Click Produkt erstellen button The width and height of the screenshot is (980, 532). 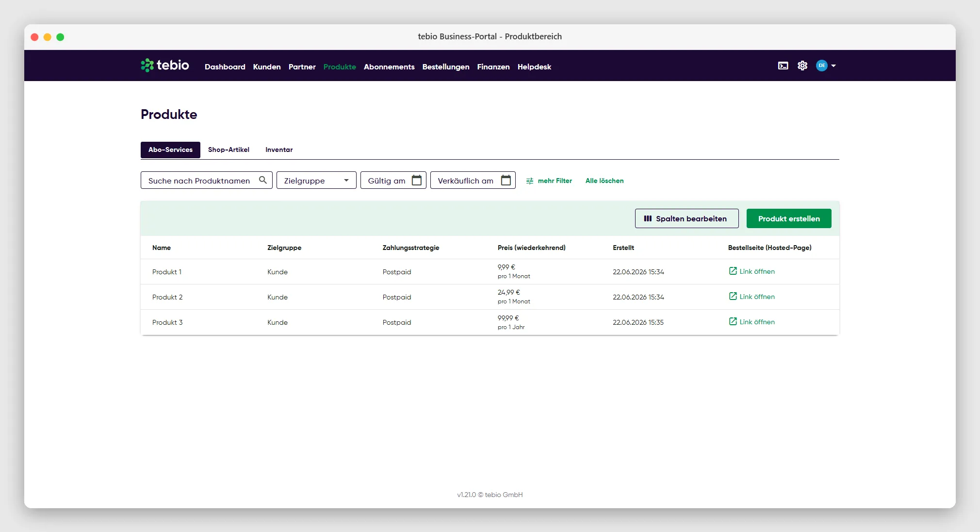(x=789, y=218)
